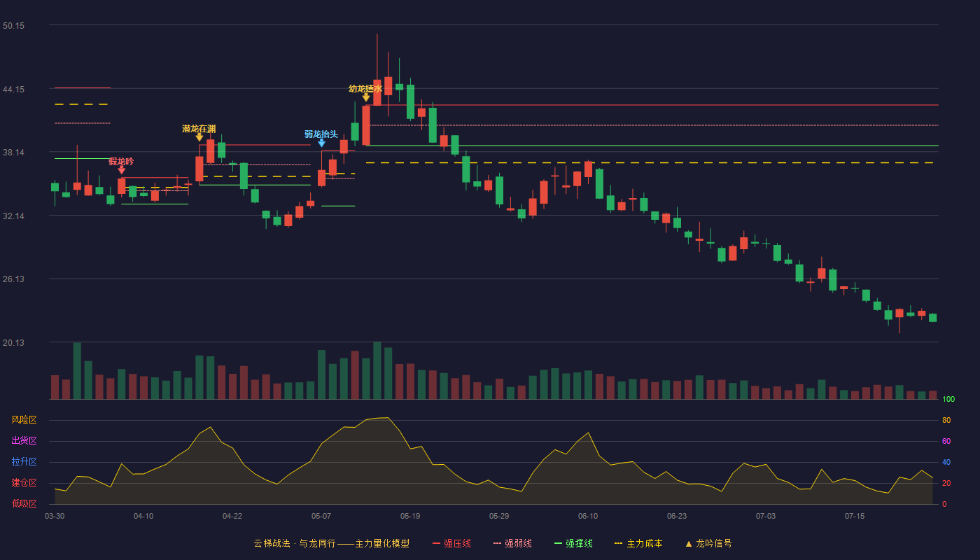Click the 44.15 price axis label
Viewport: 980px width, 560px height.
tap(13, 90)
